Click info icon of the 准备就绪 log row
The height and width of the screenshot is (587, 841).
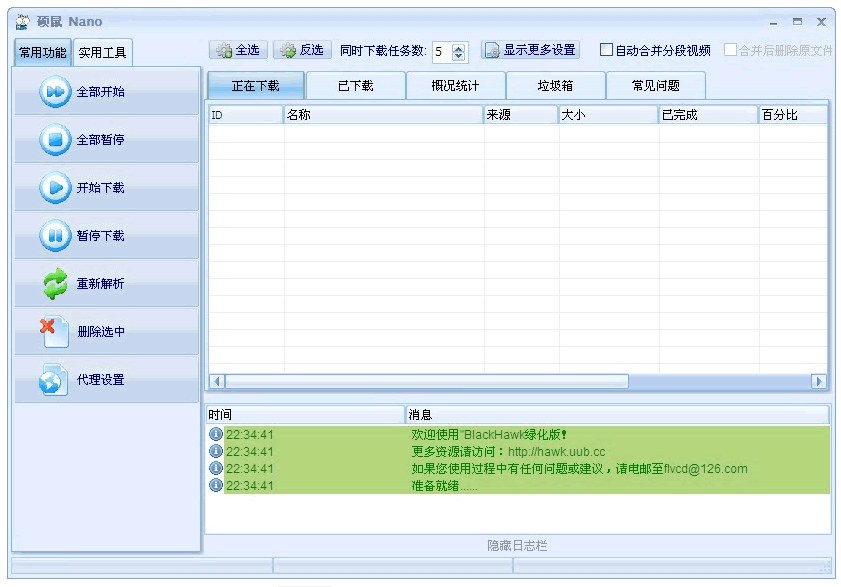click(216, 486)
